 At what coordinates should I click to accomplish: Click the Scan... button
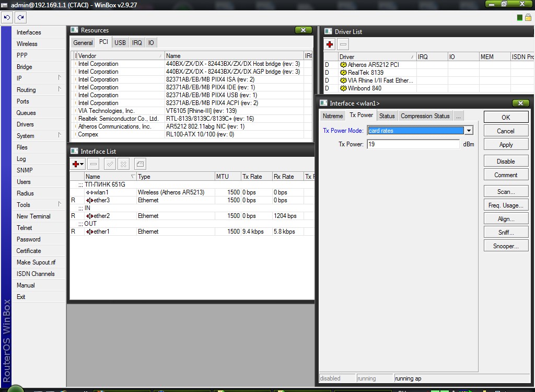505,192
